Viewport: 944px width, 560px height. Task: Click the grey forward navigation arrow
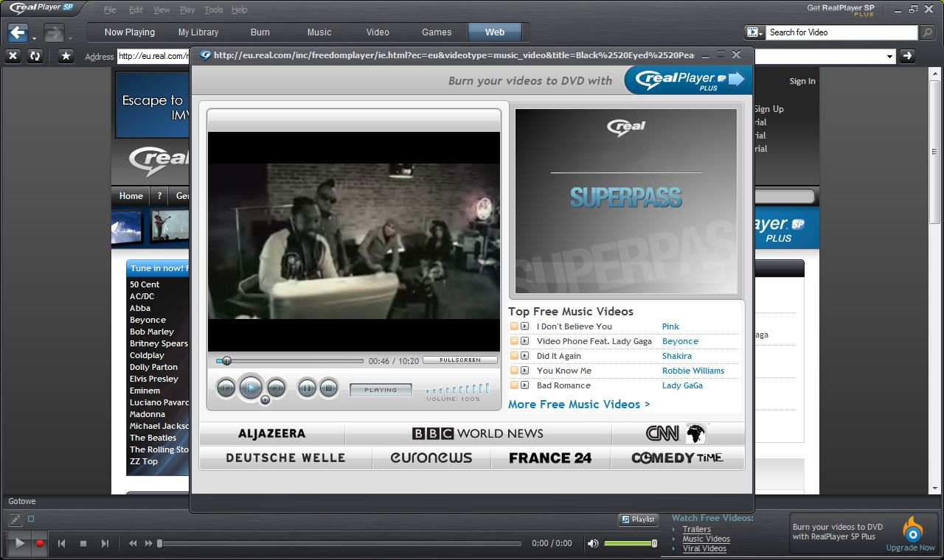tap(54, 32)
